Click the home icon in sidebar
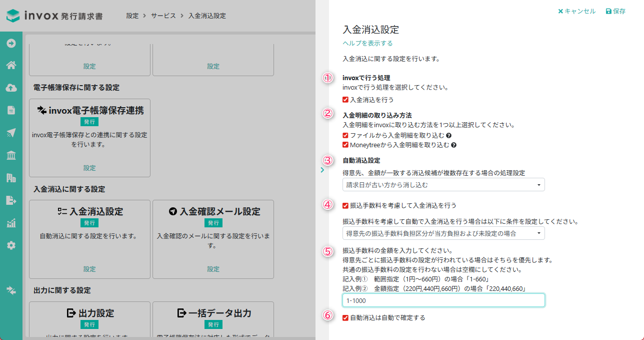Image resolution: width=644 pixels, height=340 pixels. 11,65
